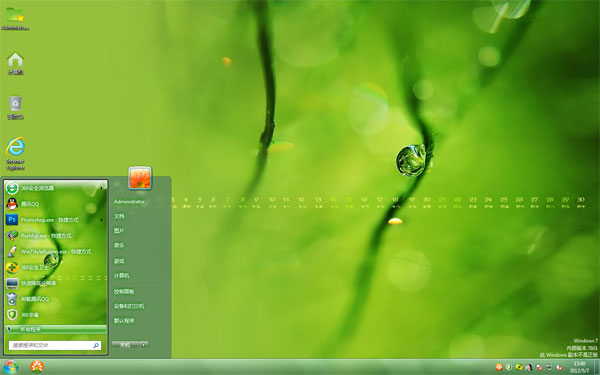The height and width of the screenshot is (375, 600).
Task: Open 图片 (Pictures) in Start menu
Action: click(x=119, y=231)
